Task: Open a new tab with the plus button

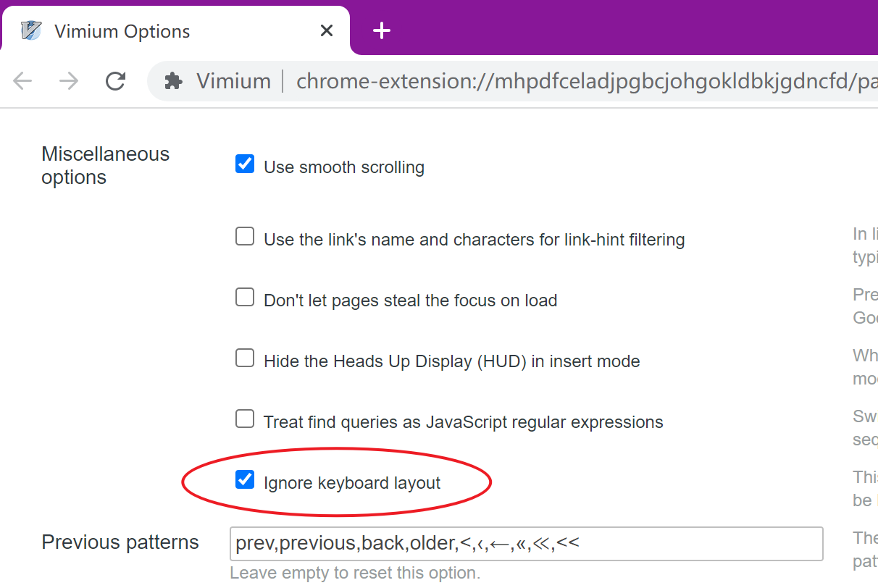Action: pos(381,30)
